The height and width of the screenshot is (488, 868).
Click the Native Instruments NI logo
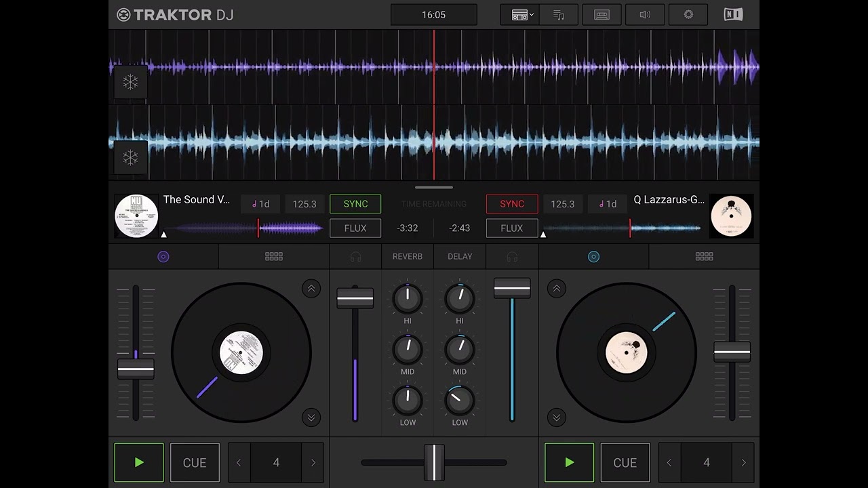(733, 15)
